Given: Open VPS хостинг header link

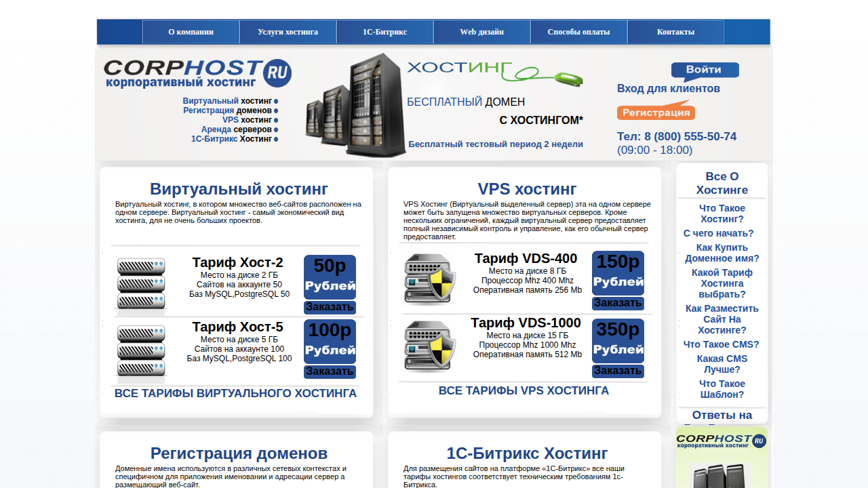Looking at the screenshot, I should click(x=247, y=120).
